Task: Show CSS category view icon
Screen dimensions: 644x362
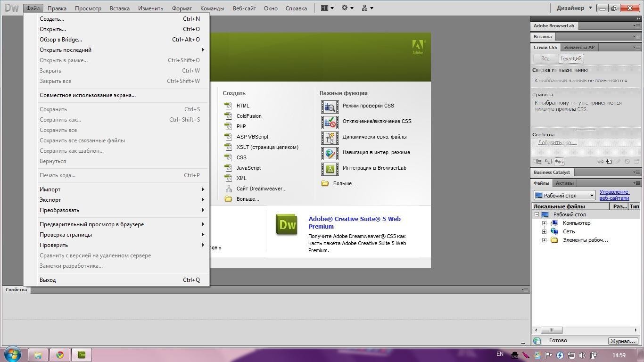Action: click(537, 161)
